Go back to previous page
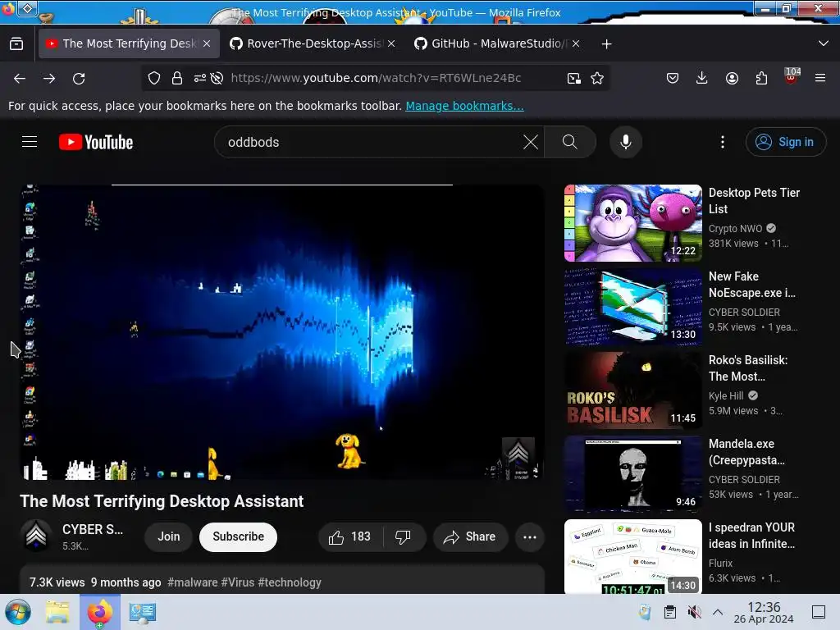The image size is (840, 630). (20, 78)
